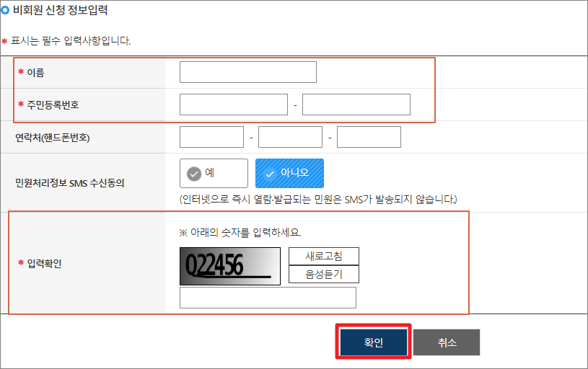The height and width of the screenshot is (369, 588).
Task: Click the captcha answer input field
Action: tap(268, 298)
